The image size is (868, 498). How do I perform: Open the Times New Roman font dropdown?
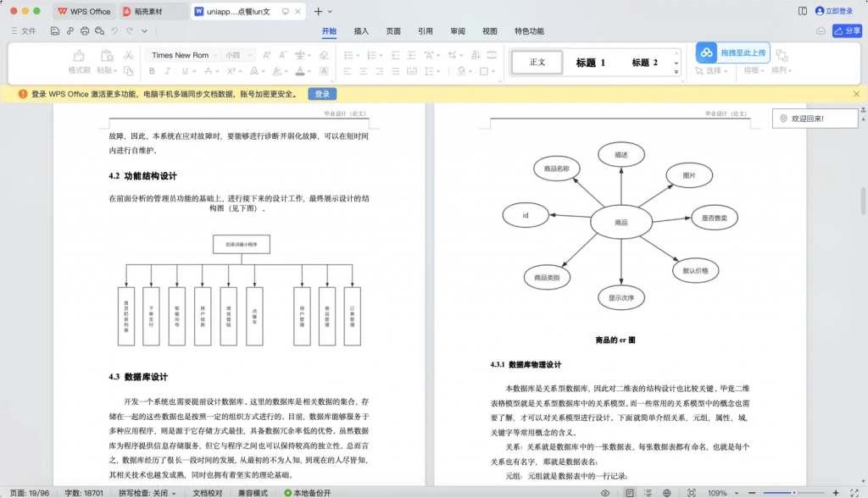point(214,55)
